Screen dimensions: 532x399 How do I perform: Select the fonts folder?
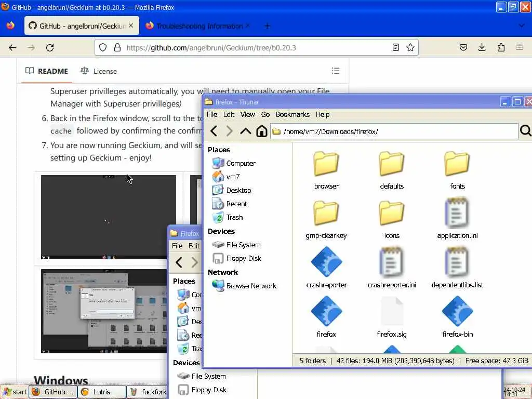point(457,170)
